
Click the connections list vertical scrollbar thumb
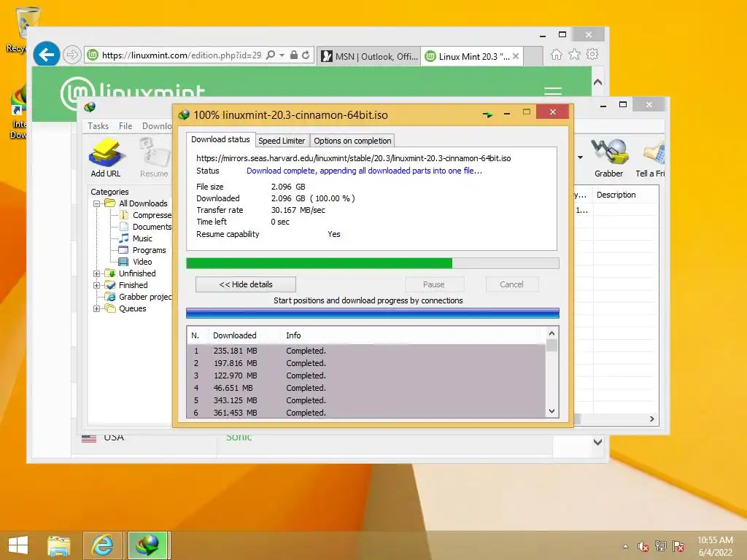click(x=551, y=345)
